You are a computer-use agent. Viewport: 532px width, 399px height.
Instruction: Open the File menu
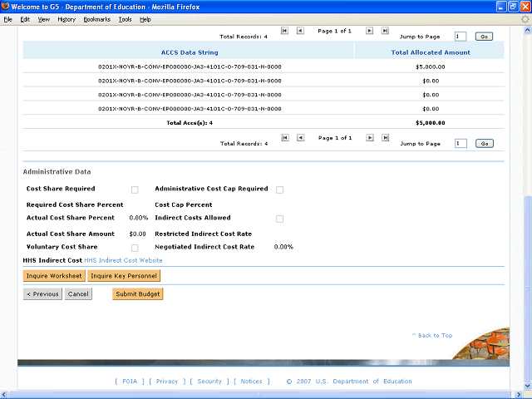click(x=7, y=19)
